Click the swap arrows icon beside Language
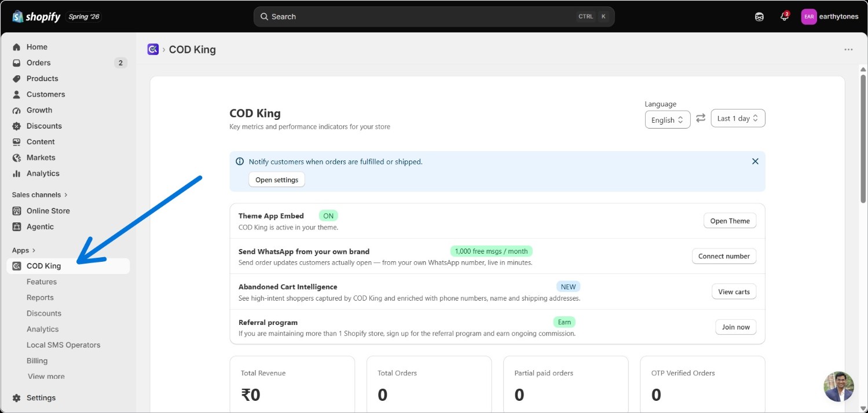 coord(701,118)
